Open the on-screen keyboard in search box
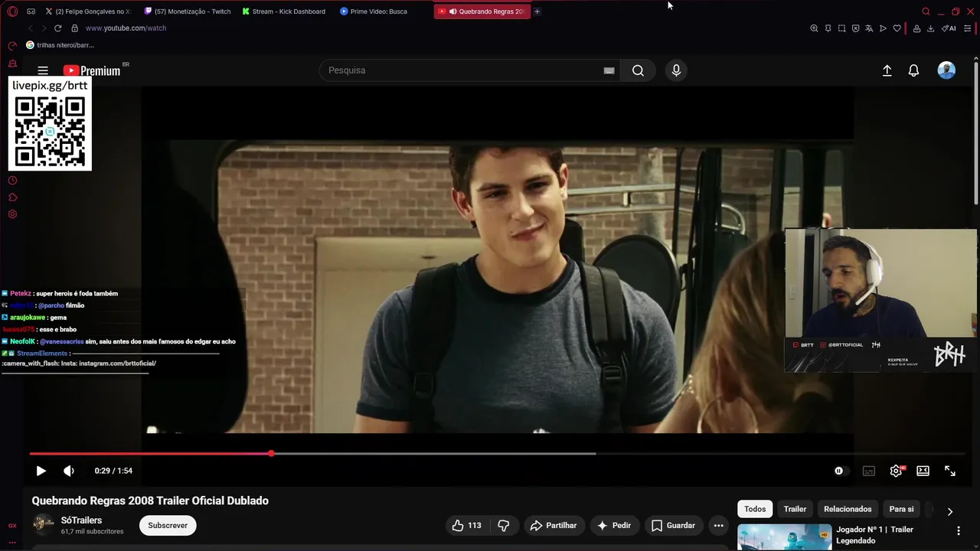Screen dimensions: 980x551 (x=609, y=70)
